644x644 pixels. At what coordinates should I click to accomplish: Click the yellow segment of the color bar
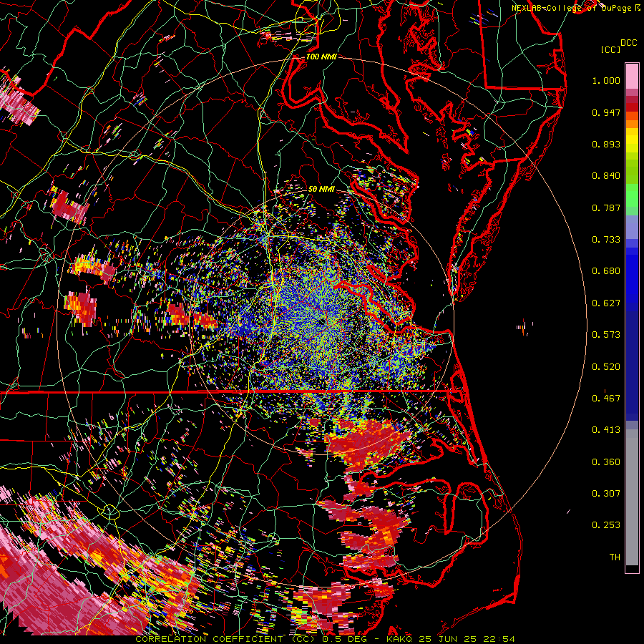(x=632, y=141)
